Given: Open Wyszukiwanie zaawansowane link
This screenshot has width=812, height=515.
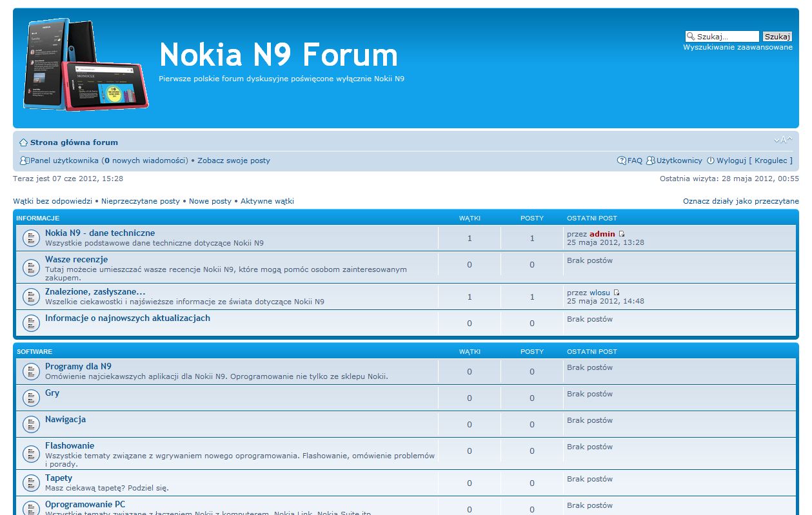Looking at the screenshot, I should [738, 47].
